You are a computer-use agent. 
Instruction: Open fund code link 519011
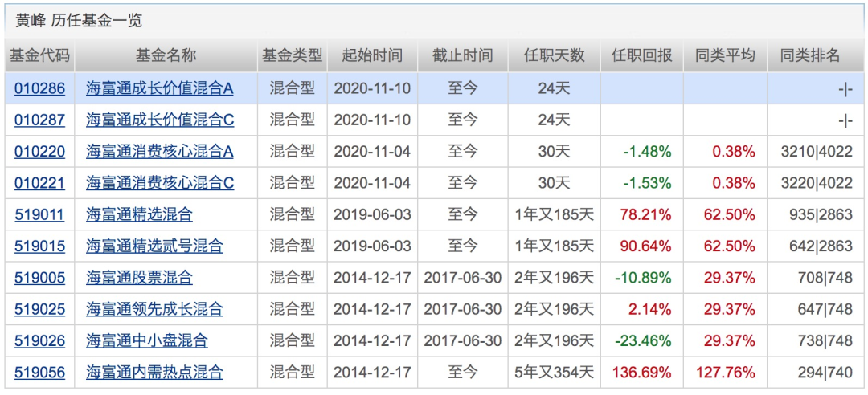(39, 214)
